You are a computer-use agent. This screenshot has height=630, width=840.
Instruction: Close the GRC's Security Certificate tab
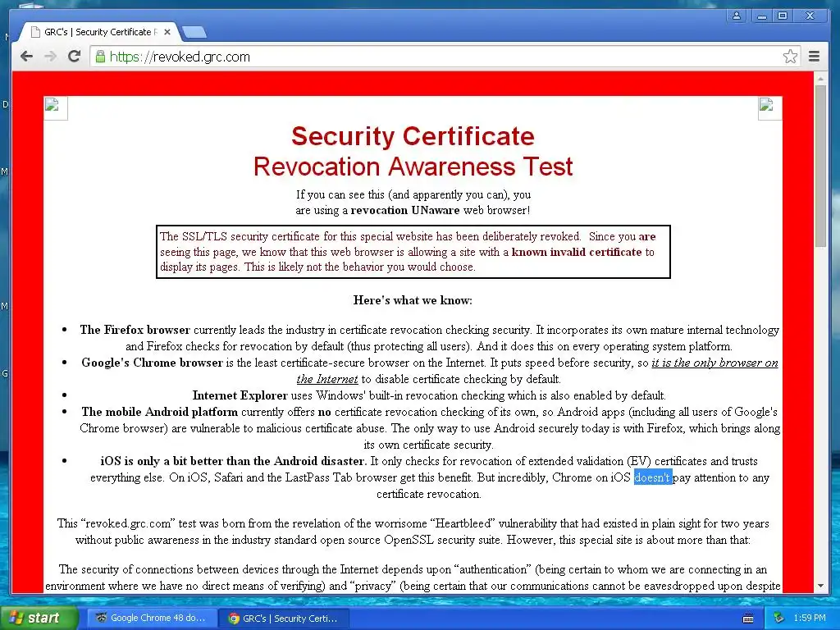167,32
